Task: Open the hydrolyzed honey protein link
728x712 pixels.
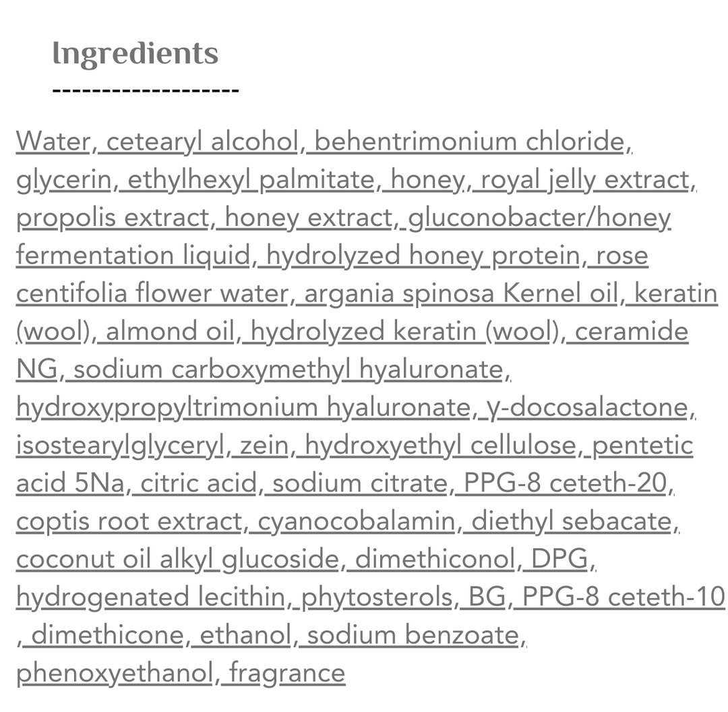Action: [423, 256]
